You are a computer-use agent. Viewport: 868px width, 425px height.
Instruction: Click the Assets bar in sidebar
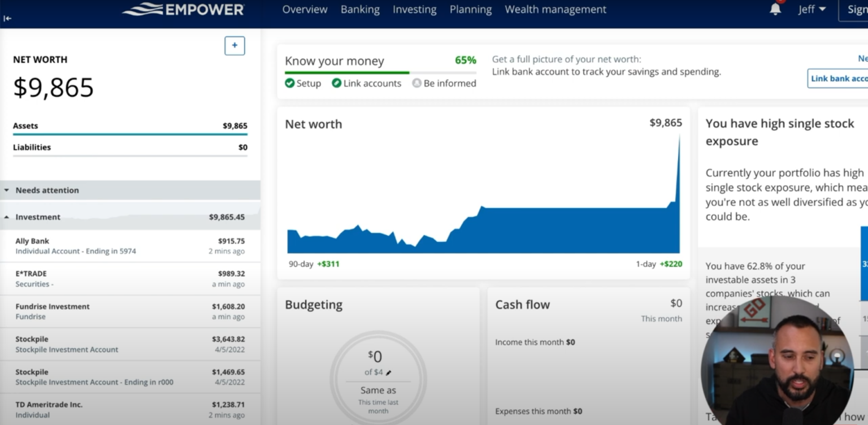130,135
